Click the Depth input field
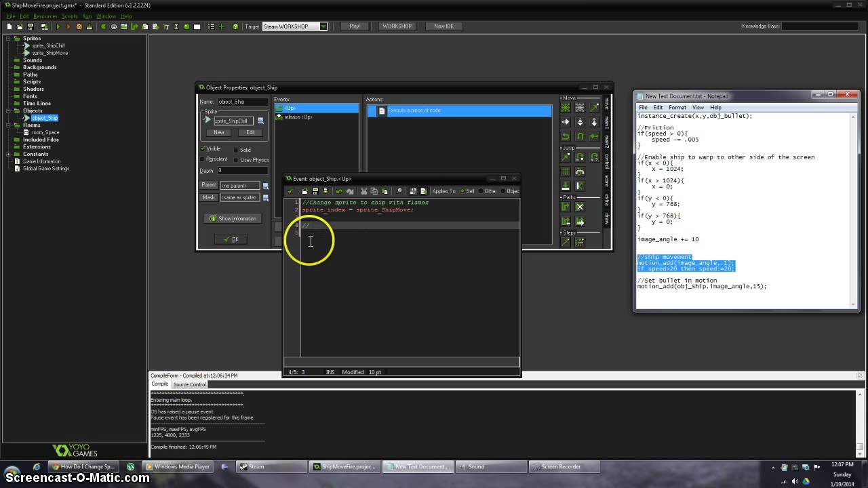Screen dimensions: 868x488 241,171
